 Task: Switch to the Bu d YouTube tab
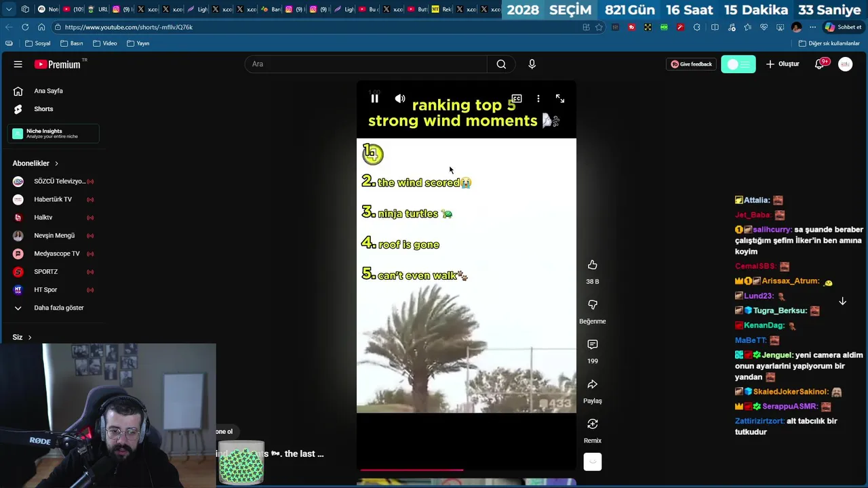coord(368,9)
